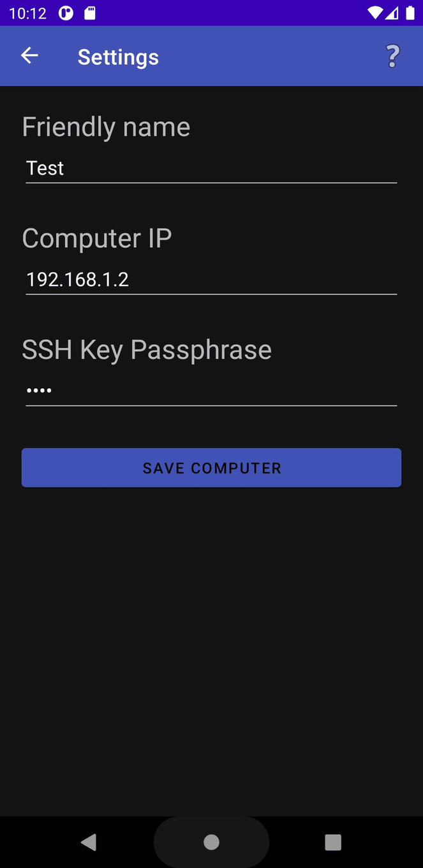The width and height of the screenshot is (423, 868).
Task: Tap the SSH Key Passphrase field
Action: click(x=211, y=390)
